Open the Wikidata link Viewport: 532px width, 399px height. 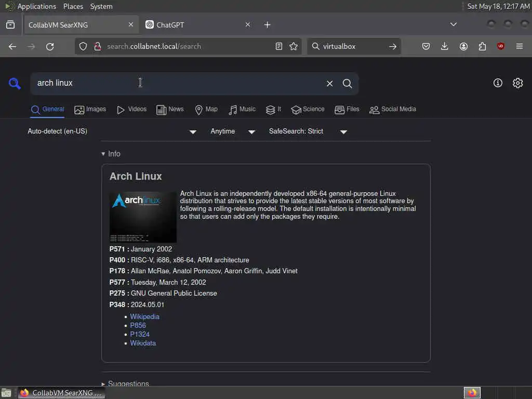coord(143,343)
